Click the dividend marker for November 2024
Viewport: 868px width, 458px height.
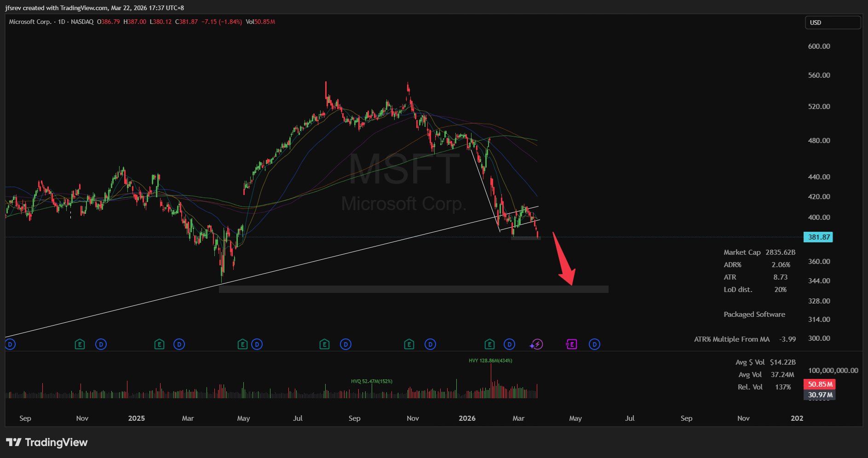pyautogui.click(x=101, y=344)
